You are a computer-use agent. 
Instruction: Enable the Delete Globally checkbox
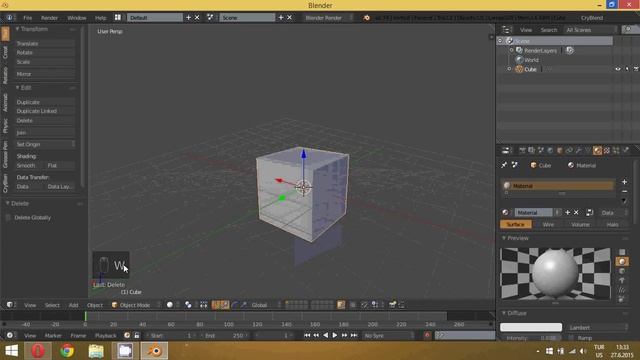(8, 218)
